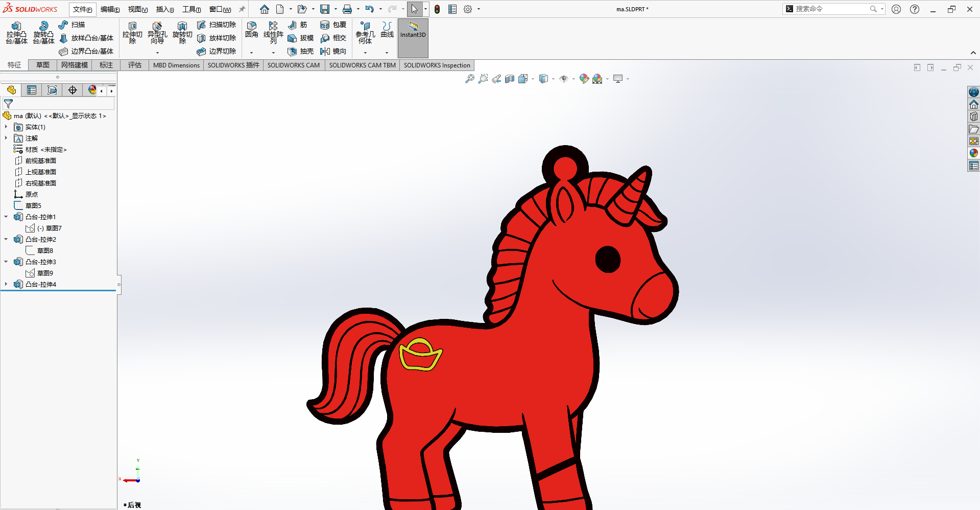Screen dimensions: 980x510
Task: Toggle the pushpin beside the 窗口 menu
Action: (x=242, y=9)
